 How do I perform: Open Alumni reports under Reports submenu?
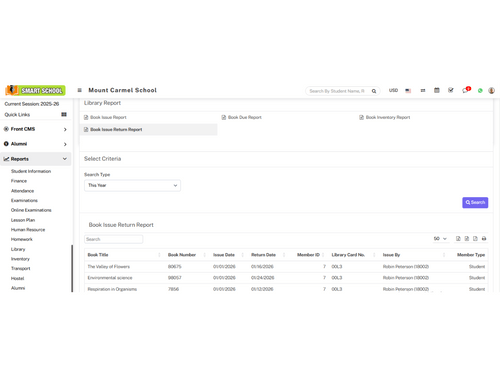(x=18, y=288)
